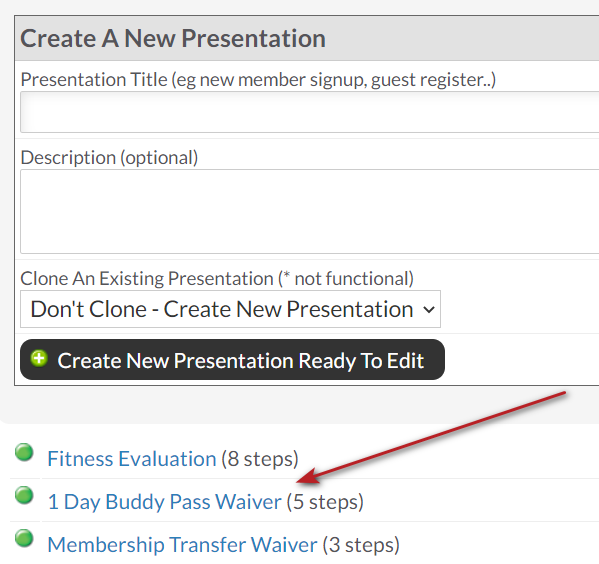Click the Create A New Presentation header
599x564 pixels.
click(x=173, y=38)
